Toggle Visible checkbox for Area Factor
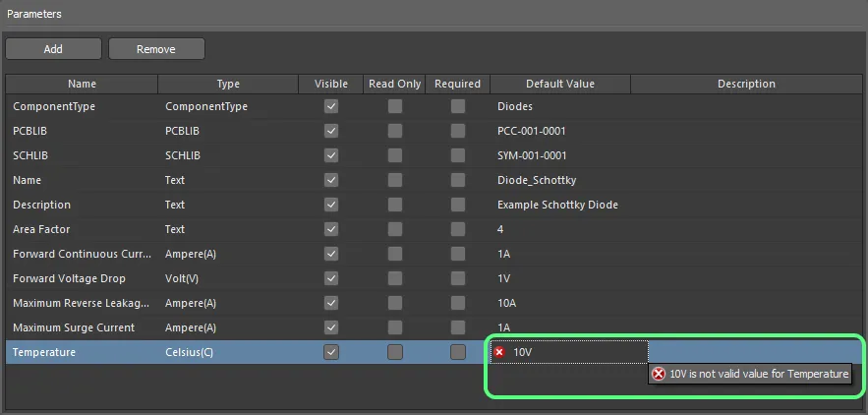 (x=331, y=229)
